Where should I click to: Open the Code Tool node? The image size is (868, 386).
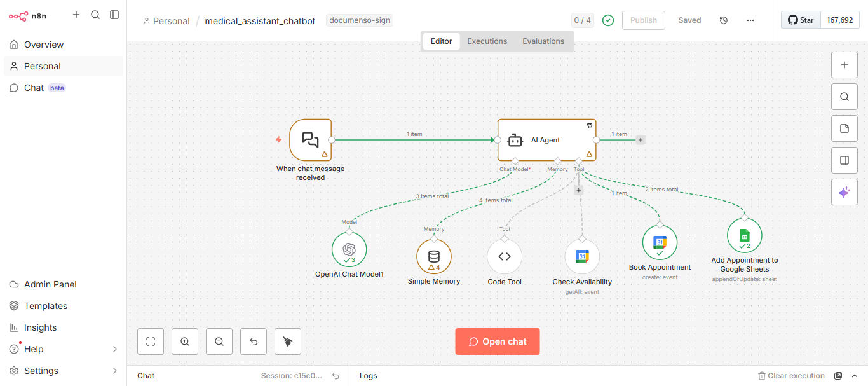point(505,256)
